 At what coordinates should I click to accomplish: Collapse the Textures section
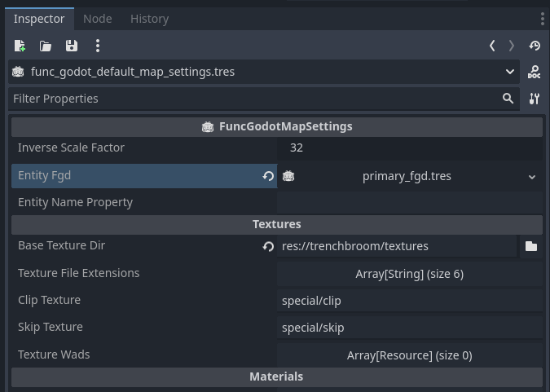(x=276, y=224)
